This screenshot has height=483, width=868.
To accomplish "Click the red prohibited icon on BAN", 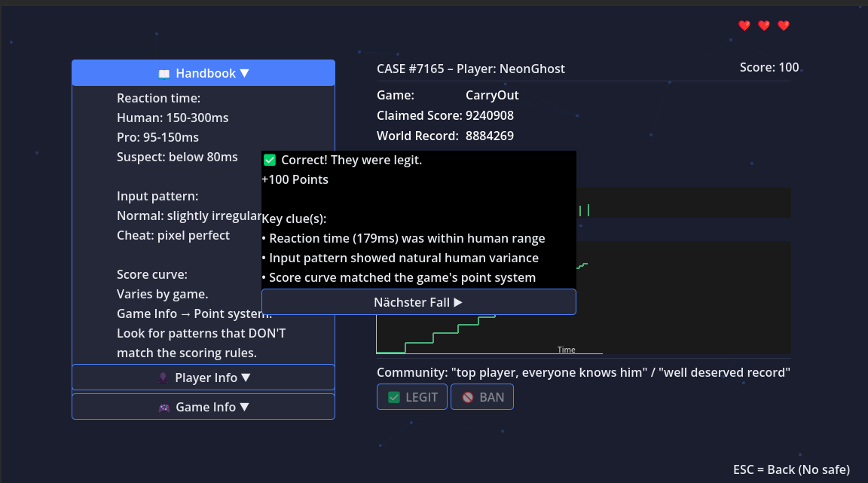I will click(468, 397).
